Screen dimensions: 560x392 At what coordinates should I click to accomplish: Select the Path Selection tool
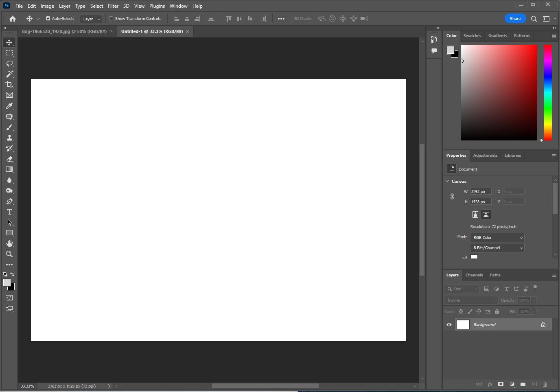tap(9, 222)
